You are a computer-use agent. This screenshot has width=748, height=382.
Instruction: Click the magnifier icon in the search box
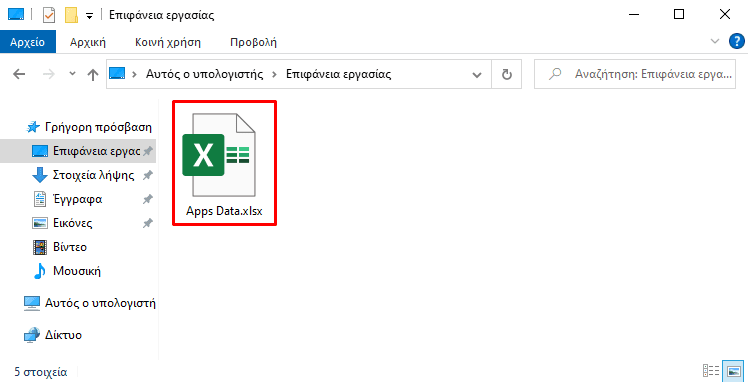tap(554, 74)
